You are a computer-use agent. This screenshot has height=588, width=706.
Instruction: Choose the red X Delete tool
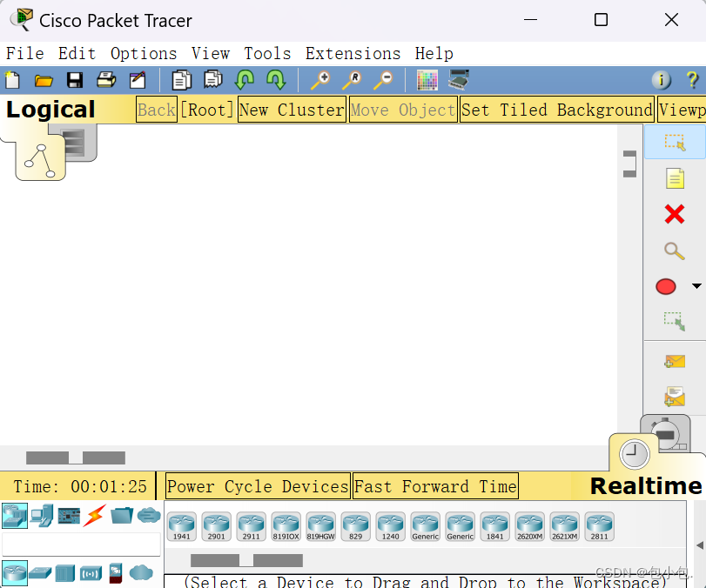pos(675,214)
